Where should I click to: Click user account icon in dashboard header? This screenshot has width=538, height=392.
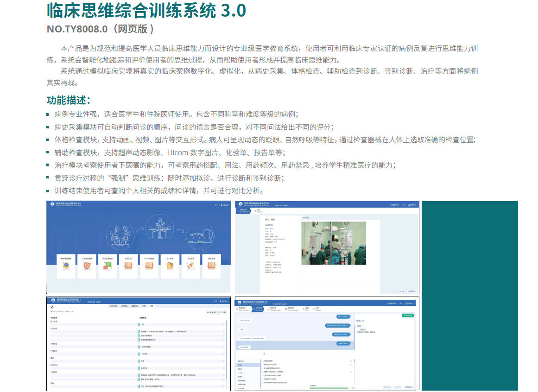[221, 205]
